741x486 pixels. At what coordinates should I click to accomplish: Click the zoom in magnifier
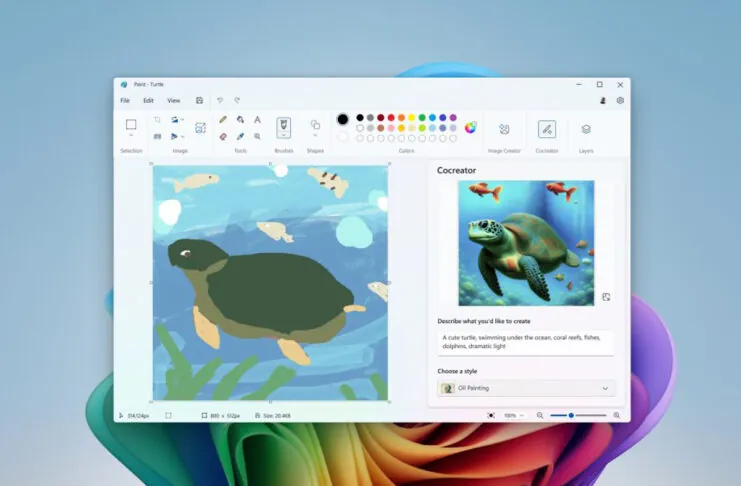tap(617, 416)
